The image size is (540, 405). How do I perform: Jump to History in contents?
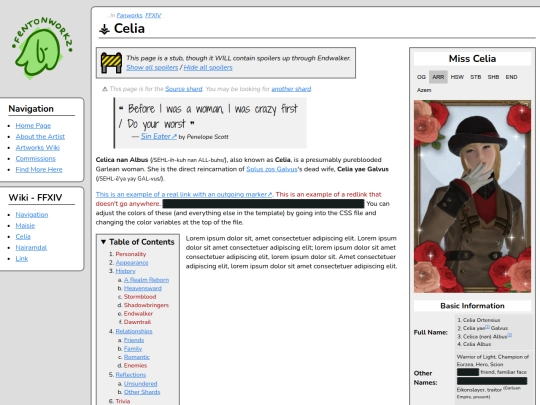tap(126, 271)
